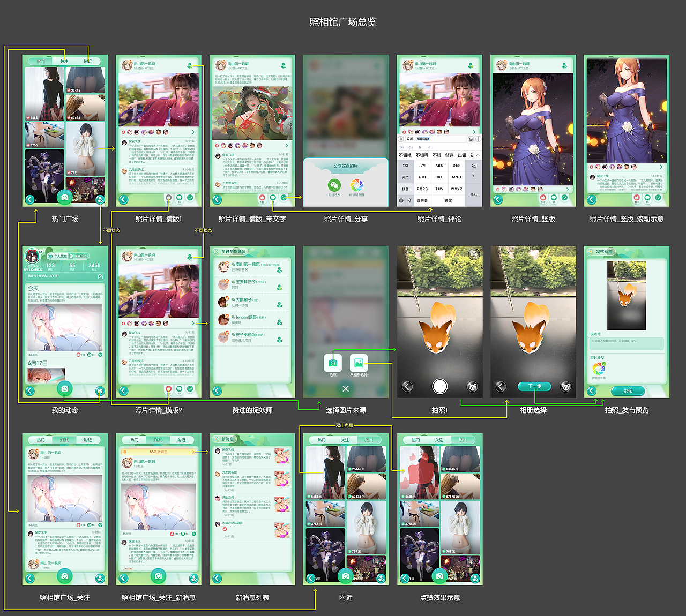Screen dimensions: 686x616
Task: Tap 下一步 on 相册选择 screen
Action: click(534, 386)
